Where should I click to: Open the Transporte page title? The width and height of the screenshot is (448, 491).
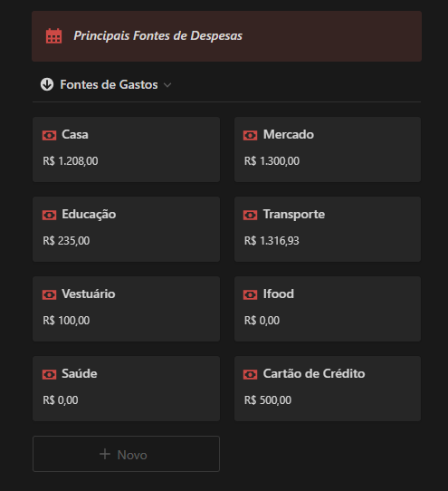pyautogui.click(x=294, y=215)
